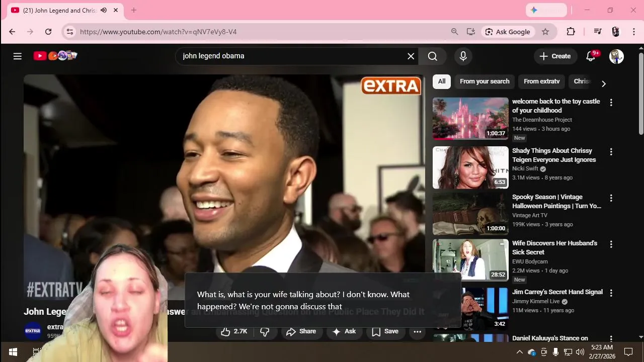Open options for 'Wife Discovers Her Husband's' video
Screen dimensions: 644x362
click(x=611, y=244)
